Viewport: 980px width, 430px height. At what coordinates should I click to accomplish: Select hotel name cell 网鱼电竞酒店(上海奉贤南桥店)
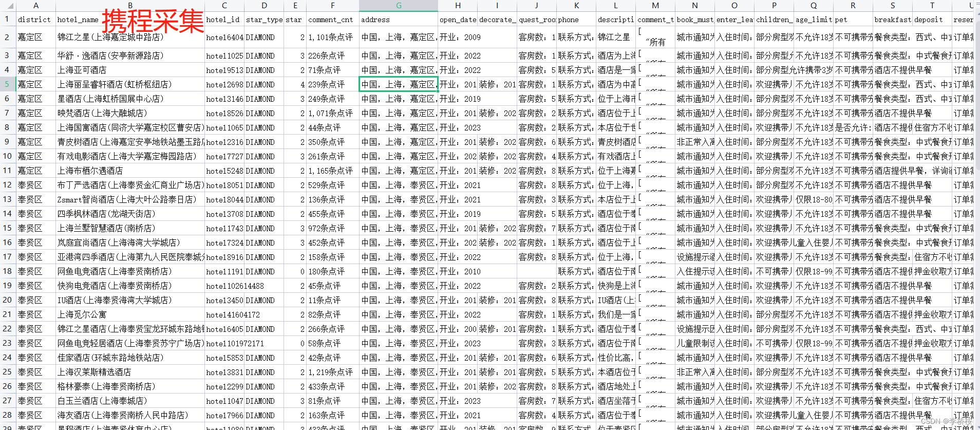130,271
